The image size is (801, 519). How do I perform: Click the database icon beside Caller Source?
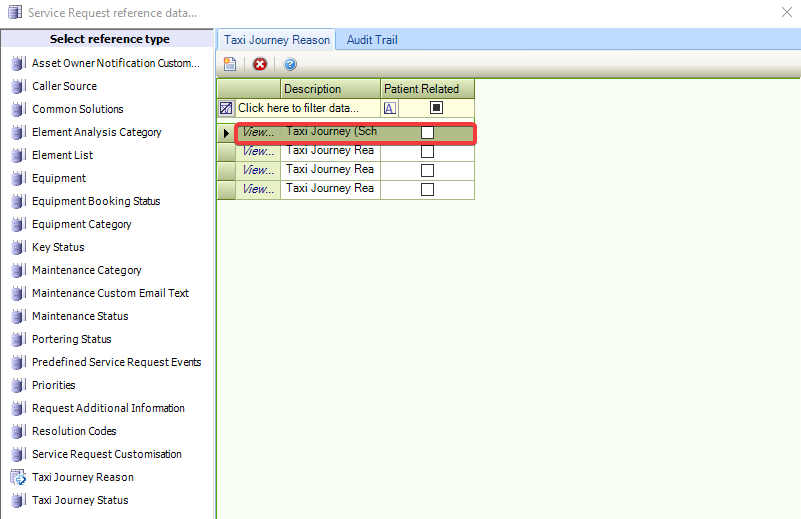coord(17,86)
